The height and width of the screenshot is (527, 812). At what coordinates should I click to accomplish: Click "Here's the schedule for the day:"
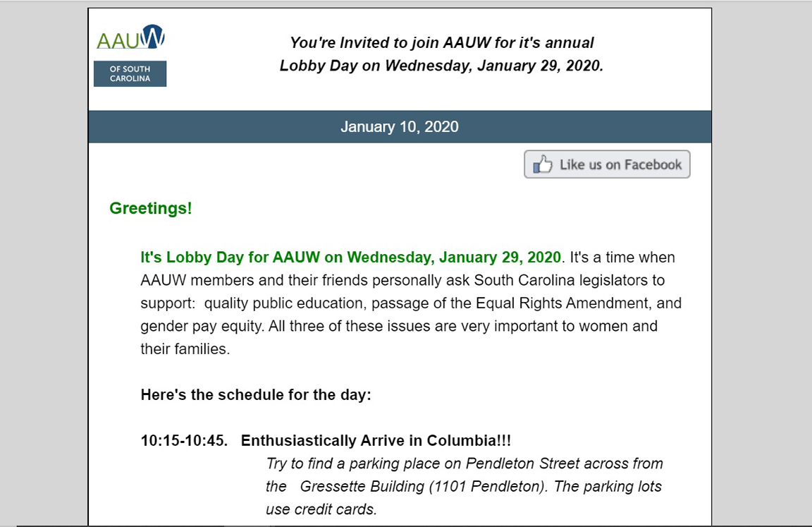(256, 395)
